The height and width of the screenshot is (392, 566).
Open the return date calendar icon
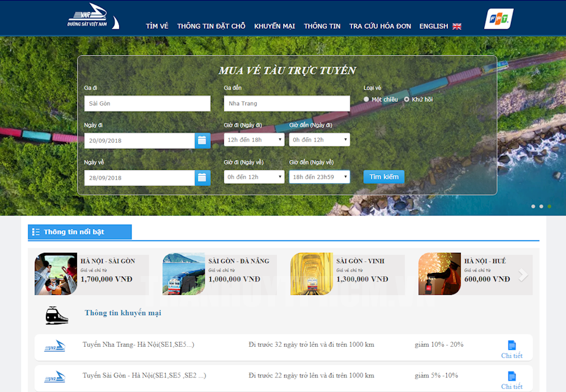(202, 178)
